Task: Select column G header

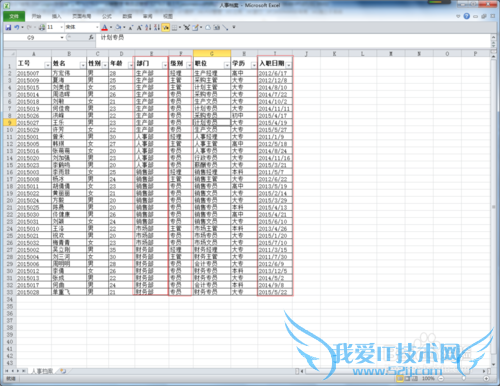Action: point(212,53)
